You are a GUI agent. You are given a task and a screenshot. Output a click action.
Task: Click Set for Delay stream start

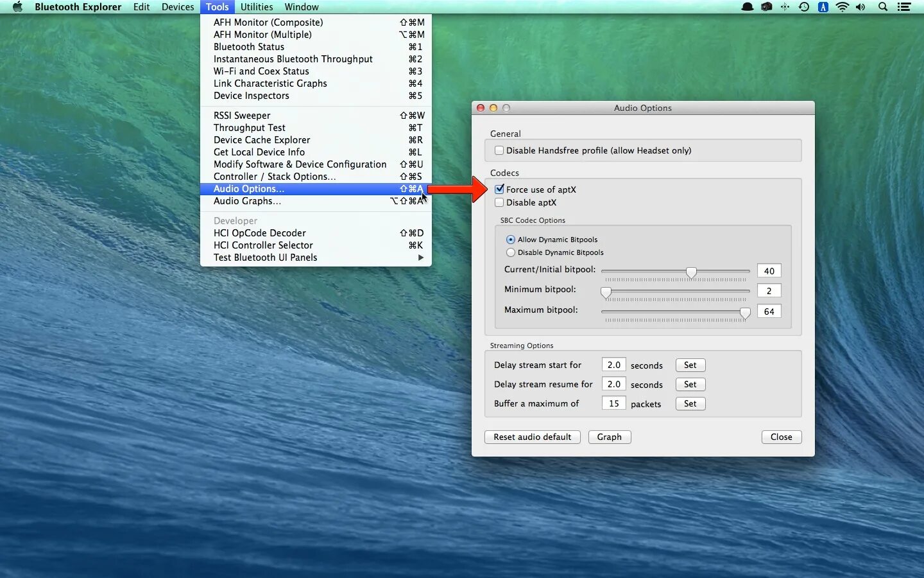click(x=690, y=365)
